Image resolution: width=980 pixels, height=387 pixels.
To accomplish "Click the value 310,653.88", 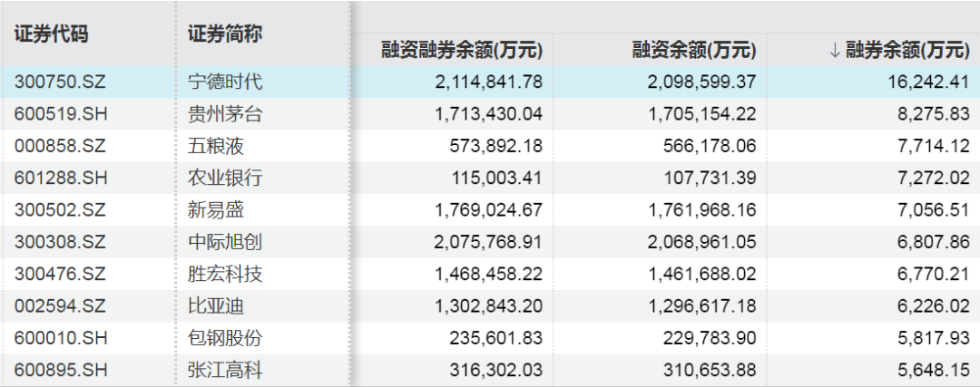I will point(709,370).
